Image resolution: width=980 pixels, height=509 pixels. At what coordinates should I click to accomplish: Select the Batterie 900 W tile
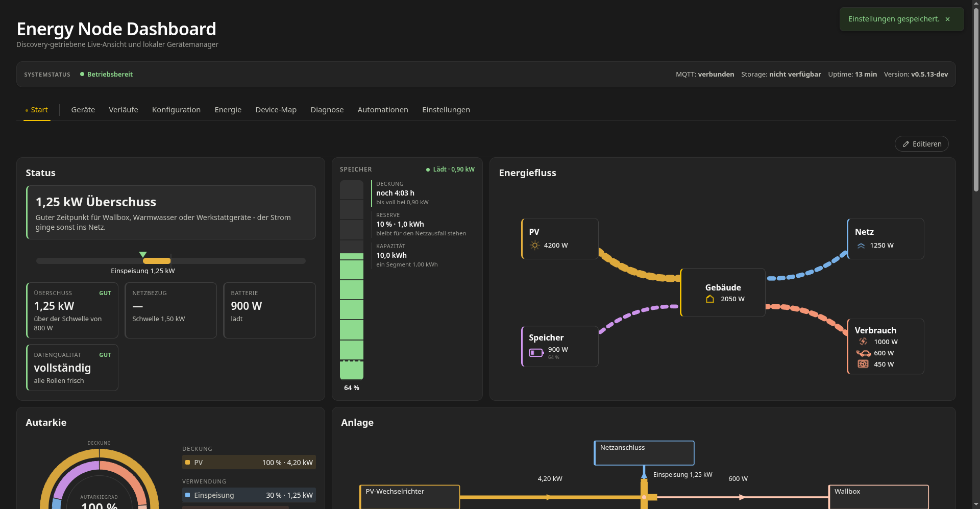click(269, 310)
